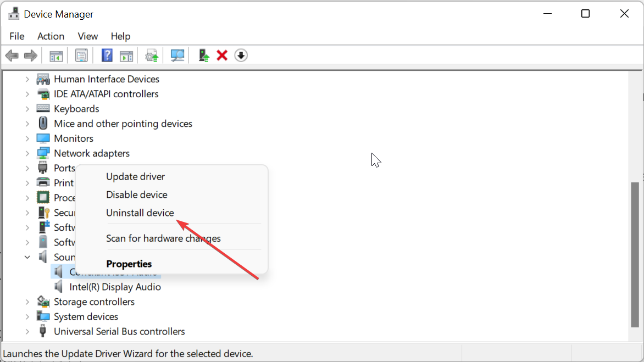Click the red X uninstall device icon

222,55
